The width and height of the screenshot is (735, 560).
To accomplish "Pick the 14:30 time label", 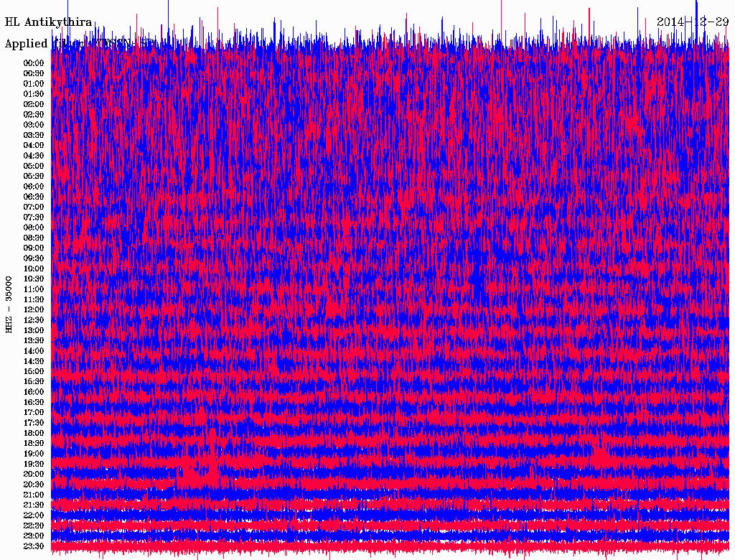I will click(34, 361).
